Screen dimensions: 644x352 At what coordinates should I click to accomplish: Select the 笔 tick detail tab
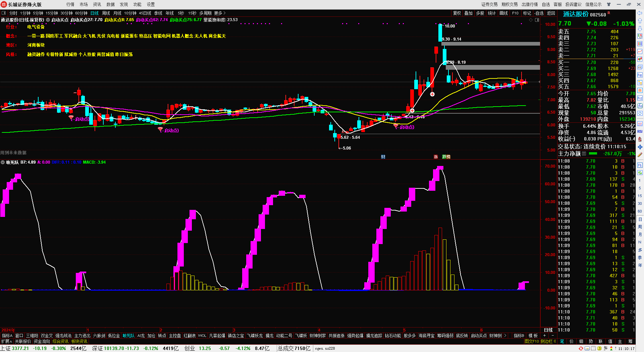tap(562, 341)
